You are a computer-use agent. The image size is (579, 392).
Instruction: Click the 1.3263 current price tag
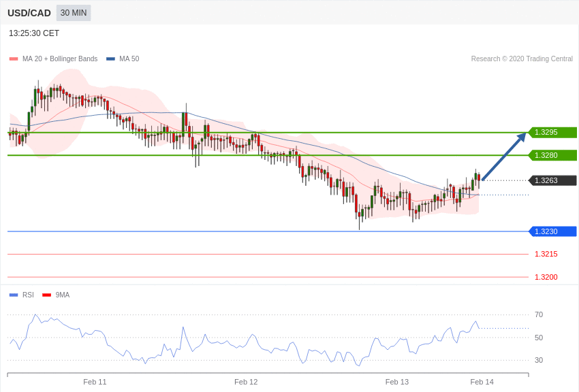pyautogui.click(x=553, y=180)
